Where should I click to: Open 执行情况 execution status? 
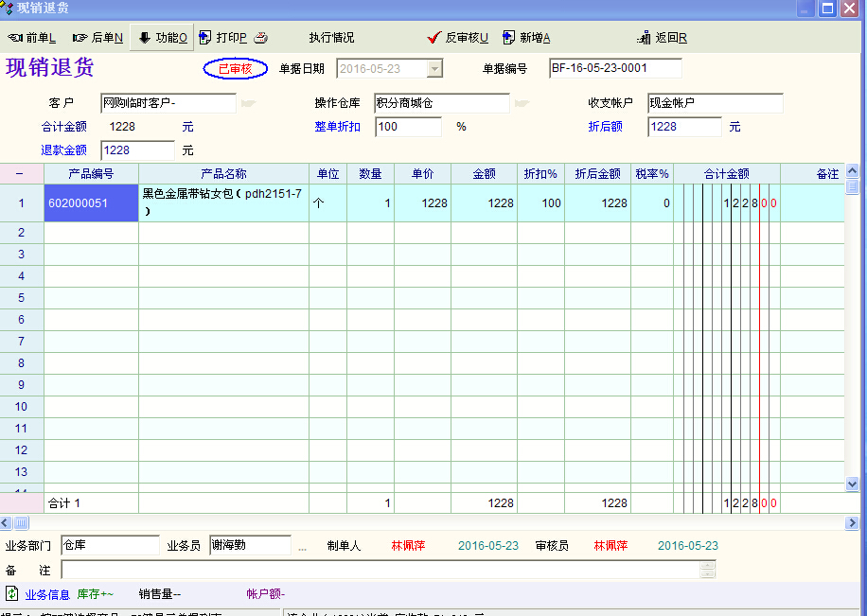pos(331,38)
